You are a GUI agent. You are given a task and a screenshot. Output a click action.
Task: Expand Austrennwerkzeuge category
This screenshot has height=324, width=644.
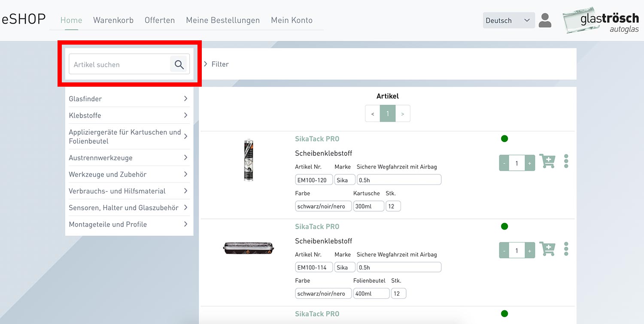coord(129,157)
